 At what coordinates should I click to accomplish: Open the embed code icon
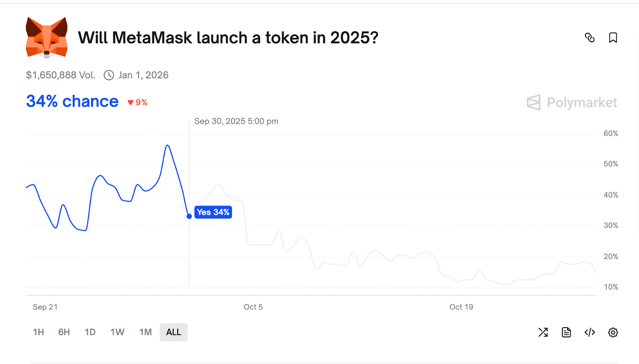click(x=589, y=332)
